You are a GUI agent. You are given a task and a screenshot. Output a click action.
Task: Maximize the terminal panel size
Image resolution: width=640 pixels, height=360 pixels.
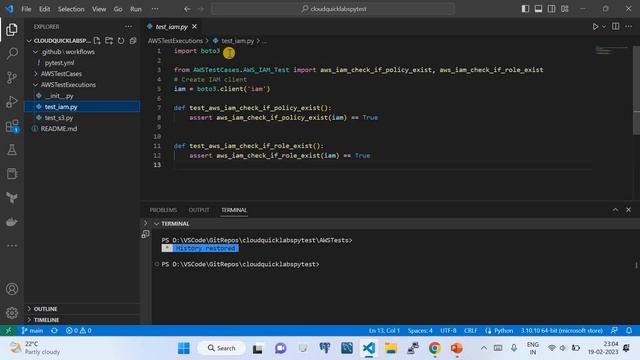tap(615, 210)
